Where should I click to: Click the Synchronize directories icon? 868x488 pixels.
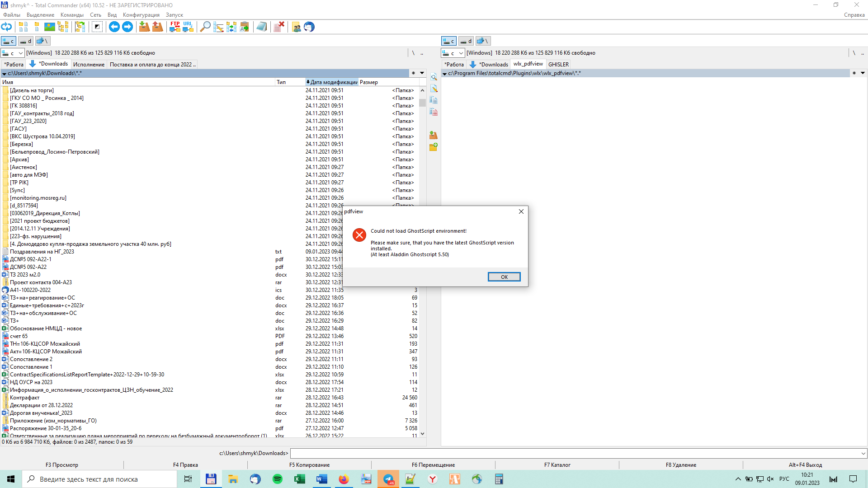tap(231, 27)
